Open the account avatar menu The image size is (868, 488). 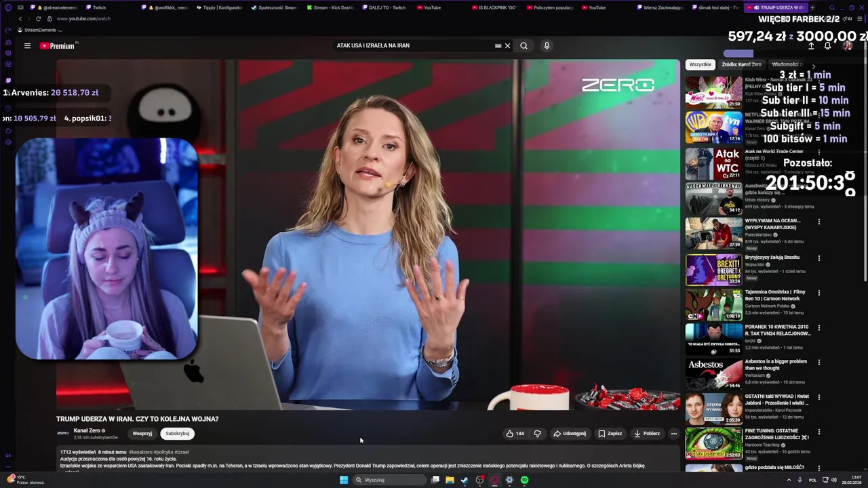[x=847, y=46]
